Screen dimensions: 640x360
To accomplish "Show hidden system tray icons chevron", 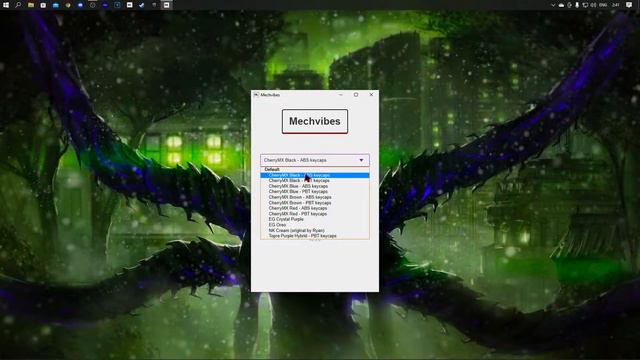I will [553, 5].
